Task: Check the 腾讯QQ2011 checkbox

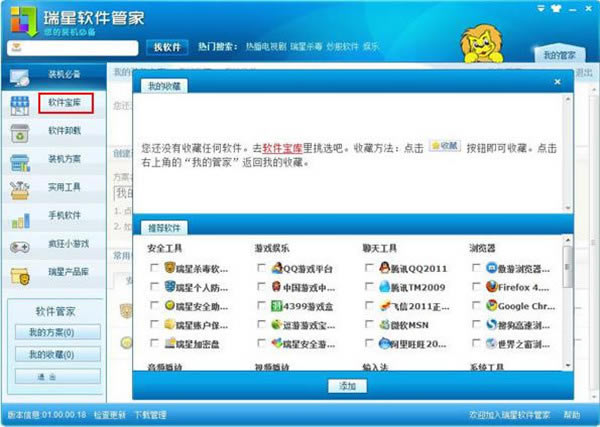Action: [369, 269]
